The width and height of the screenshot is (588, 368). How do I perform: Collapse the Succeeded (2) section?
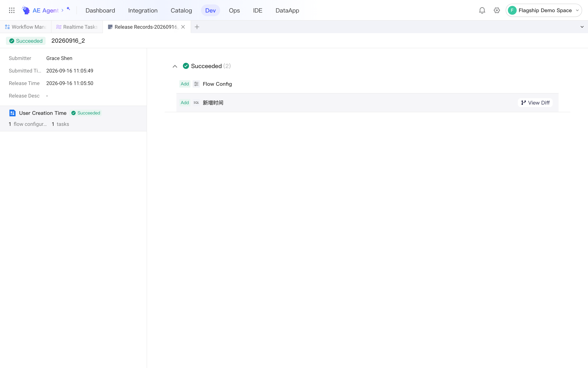tap(175, 66)
